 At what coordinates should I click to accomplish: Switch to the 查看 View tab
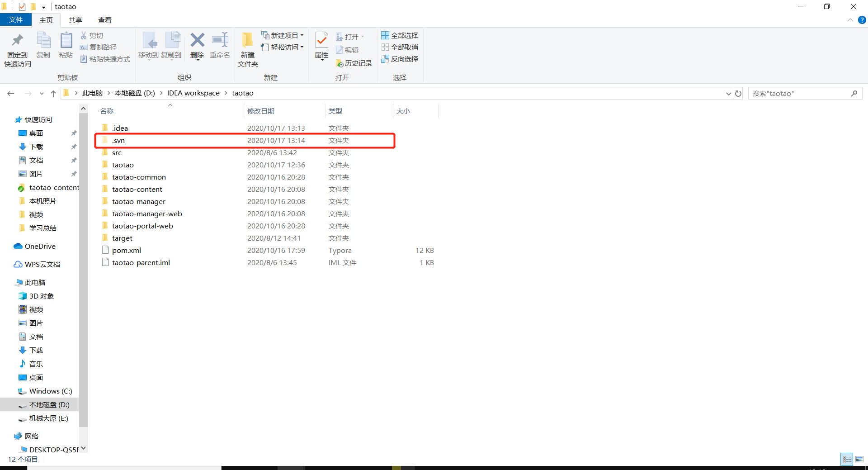point(105,20)
